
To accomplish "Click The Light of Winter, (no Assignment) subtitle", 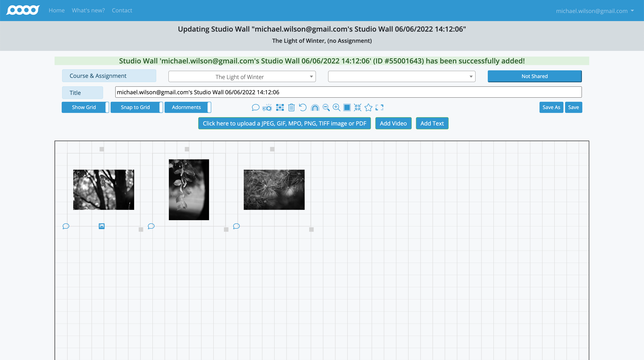I will 322,41.
